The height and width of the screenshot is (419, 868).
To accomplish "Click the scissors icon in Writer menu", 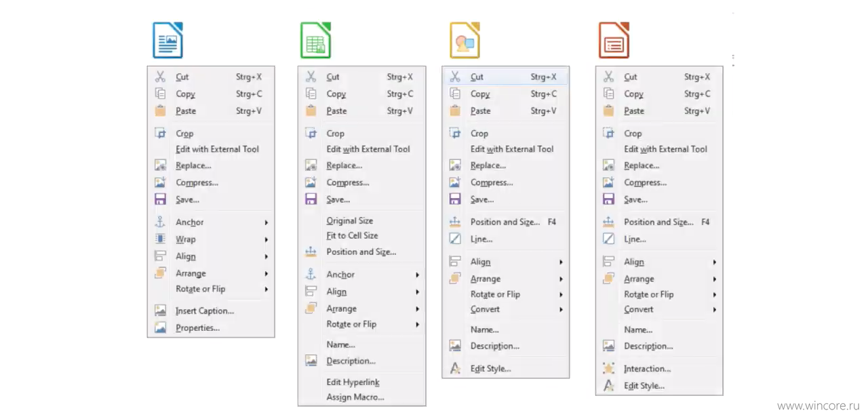I will pos(160,77).
